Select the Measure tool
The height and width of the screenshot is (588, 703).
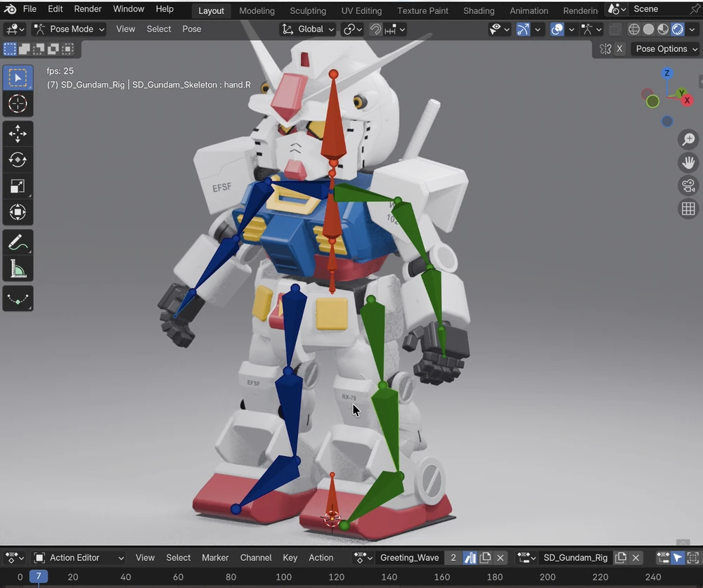[x=18, y=269]
